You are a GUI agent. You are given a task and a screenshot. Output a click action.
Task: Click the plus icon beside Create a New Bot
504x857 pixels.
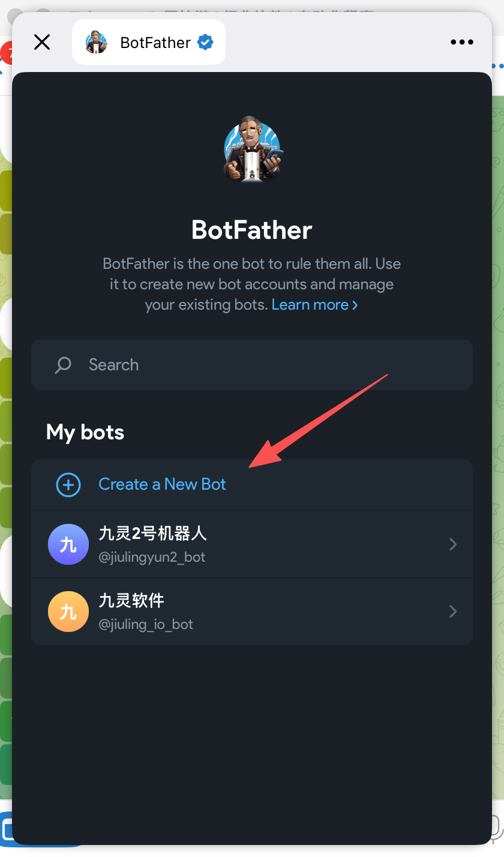[x=68, y=484]
